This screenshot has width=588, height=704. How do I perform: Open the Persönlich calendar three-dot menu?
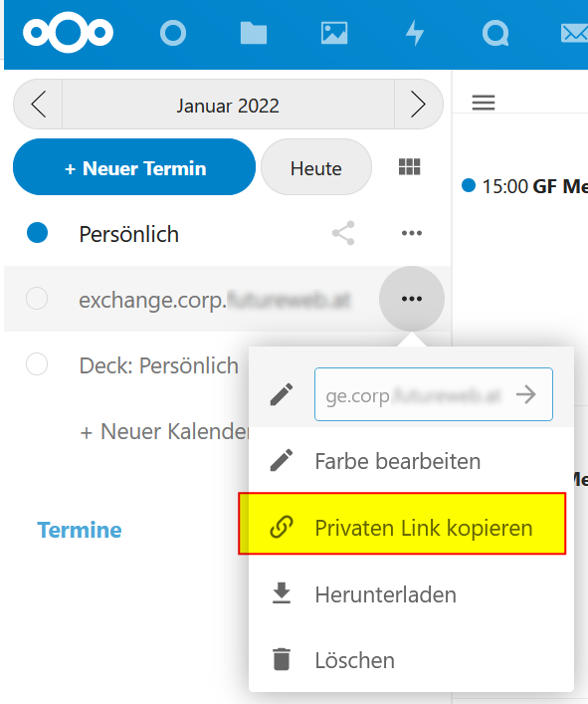pos(412,233)
